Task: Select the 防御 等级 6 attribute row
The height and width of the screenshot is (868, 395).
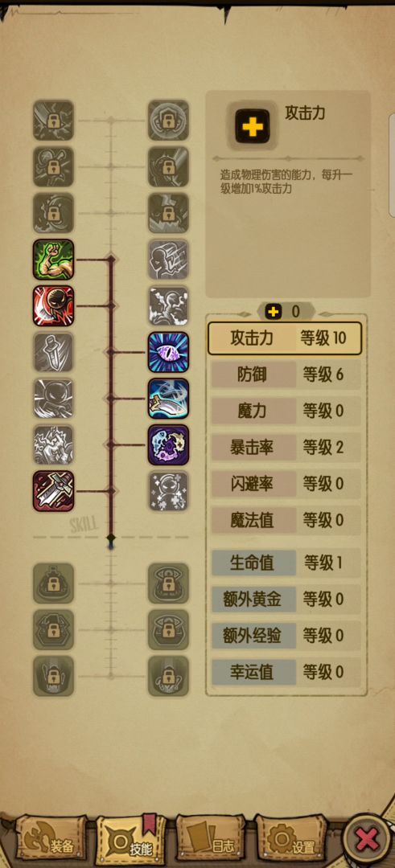Action: tap(286, 375)
